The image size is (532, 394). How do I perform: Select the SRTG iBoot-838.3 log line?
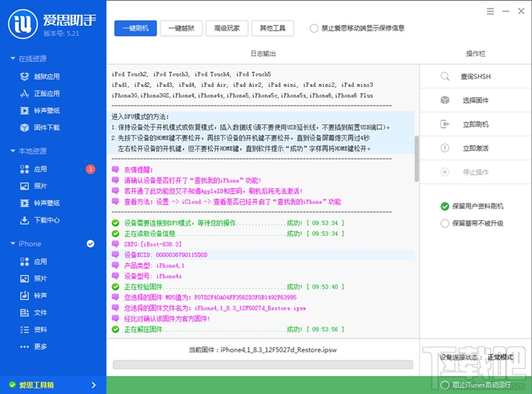[261, 244]
